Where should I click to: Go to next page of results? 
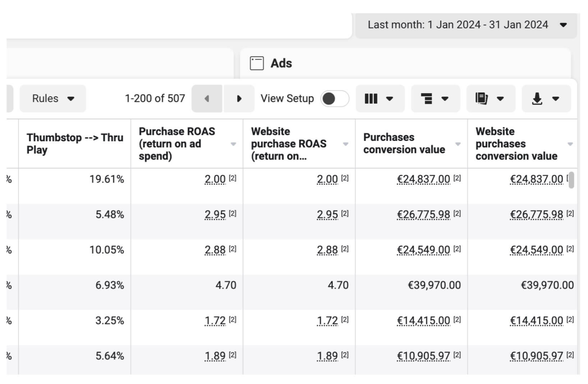coord(239,99)
